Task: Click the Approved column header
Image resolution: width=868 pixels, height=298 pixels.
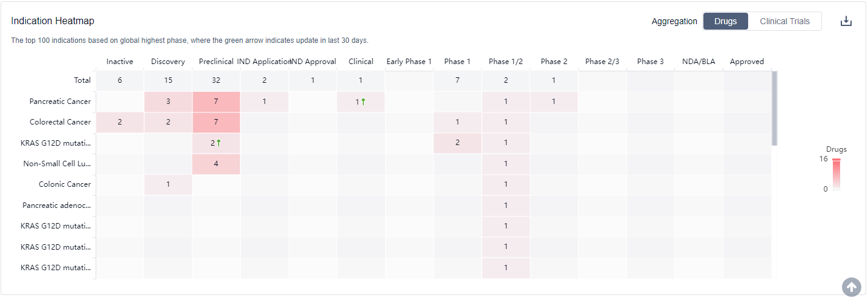Action: (746, 61)
